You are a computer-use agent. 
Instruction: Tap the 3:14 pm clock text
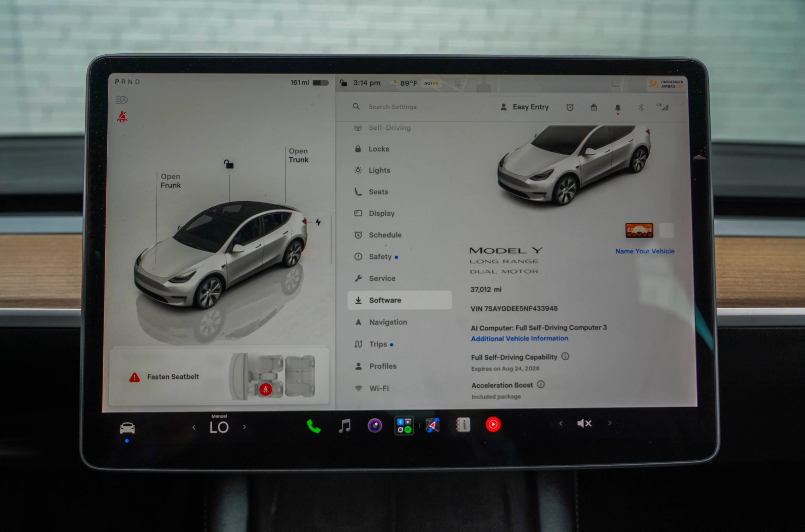367,83
